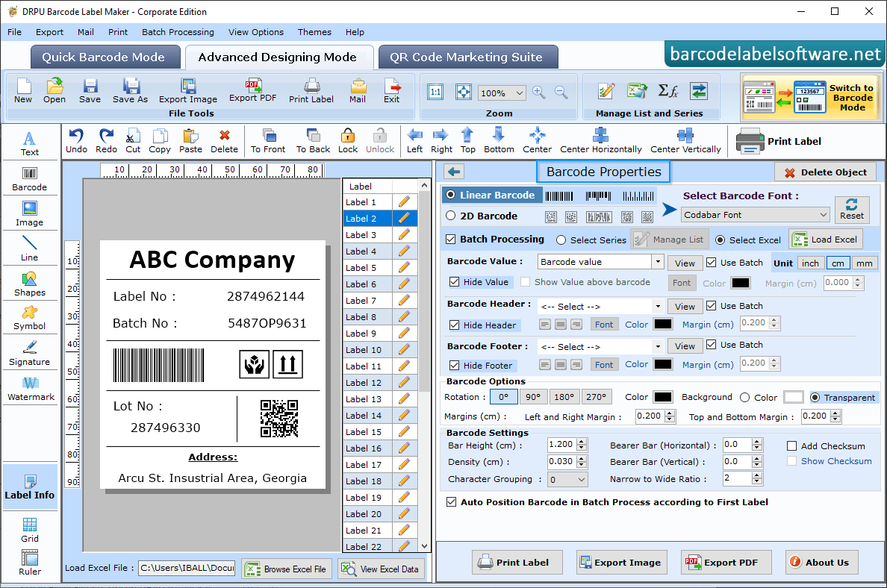Choose the Image tool in sidebar

[29, 214]
